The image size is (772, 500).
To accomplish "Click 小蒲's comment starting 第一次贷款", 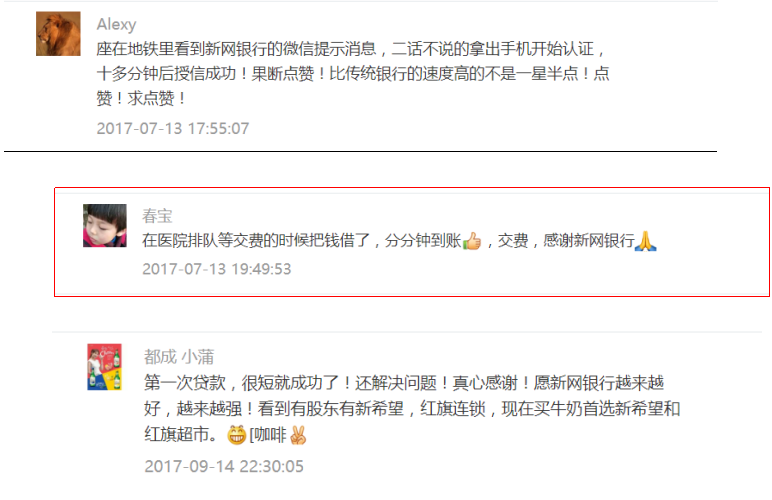I will click(412, 408).
